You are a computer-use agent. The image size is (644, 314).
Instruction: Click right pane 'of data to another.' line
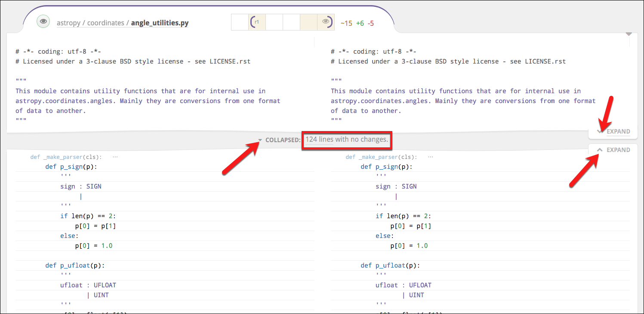pos(366,111)
